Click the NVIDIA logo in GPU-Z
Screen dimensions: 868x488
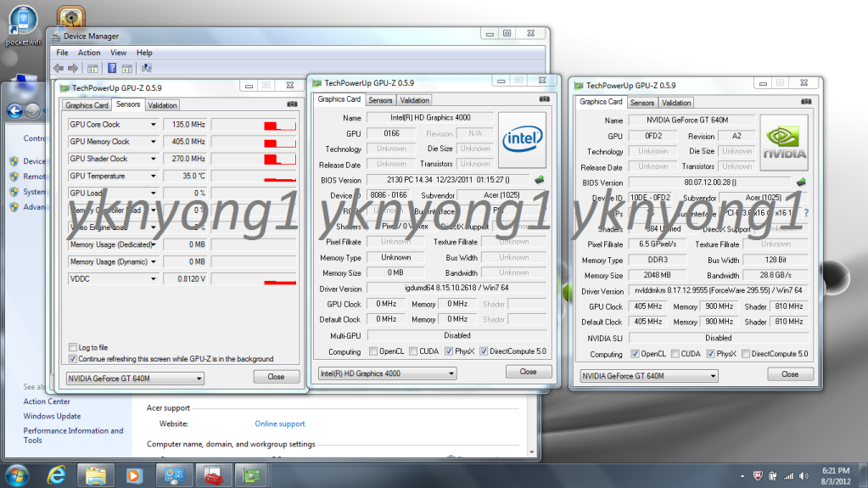tap(784, 143)
